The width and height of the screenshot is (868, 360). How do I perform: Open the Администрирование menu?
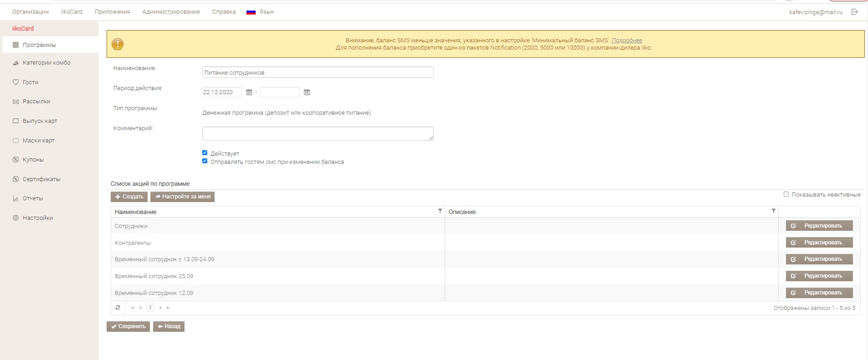click(171, 12)
